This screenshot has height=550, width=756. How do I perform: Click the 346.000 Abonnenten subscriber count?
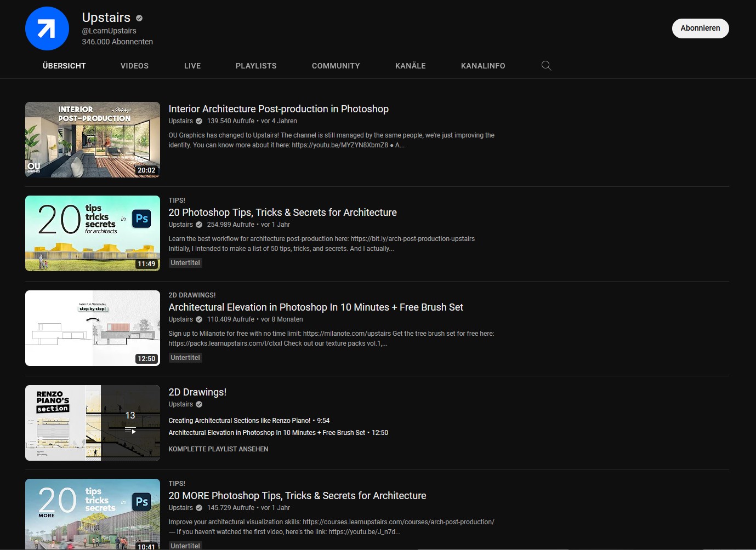click(117, 42)
